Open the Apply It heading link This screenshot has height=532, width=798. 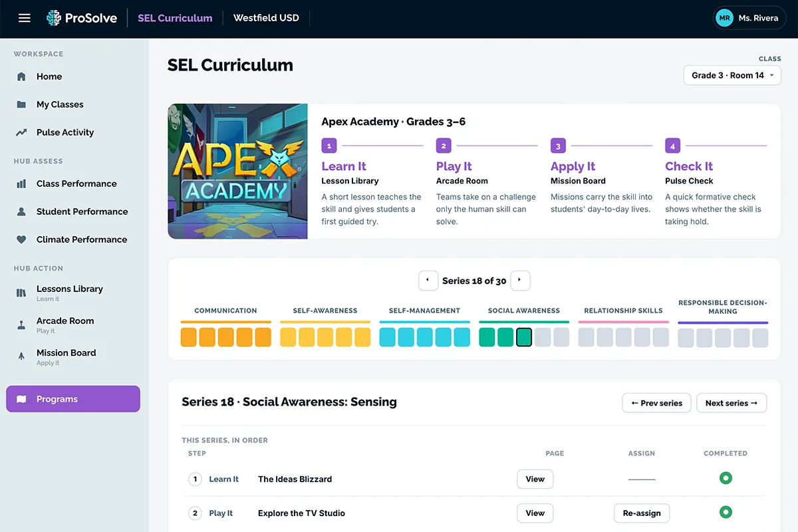[x=573, y=166]
